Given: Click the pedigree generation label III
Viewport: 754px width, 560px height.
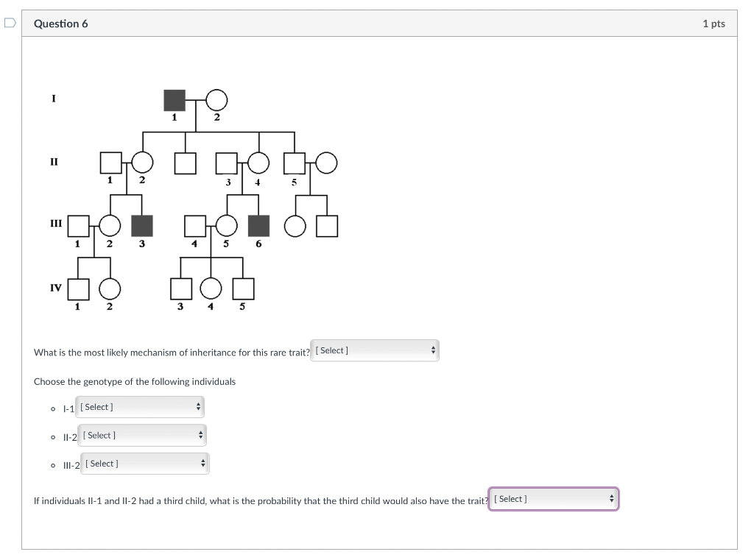Looking at the screenshot, I should [x=56, y=223].
